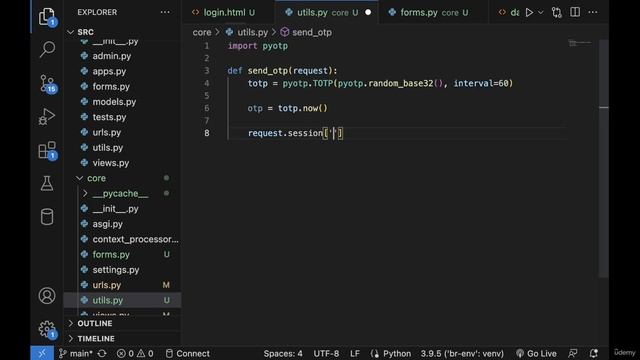
Task: Click send_otp symbol in breadcrumb
Action: [311, 32]
